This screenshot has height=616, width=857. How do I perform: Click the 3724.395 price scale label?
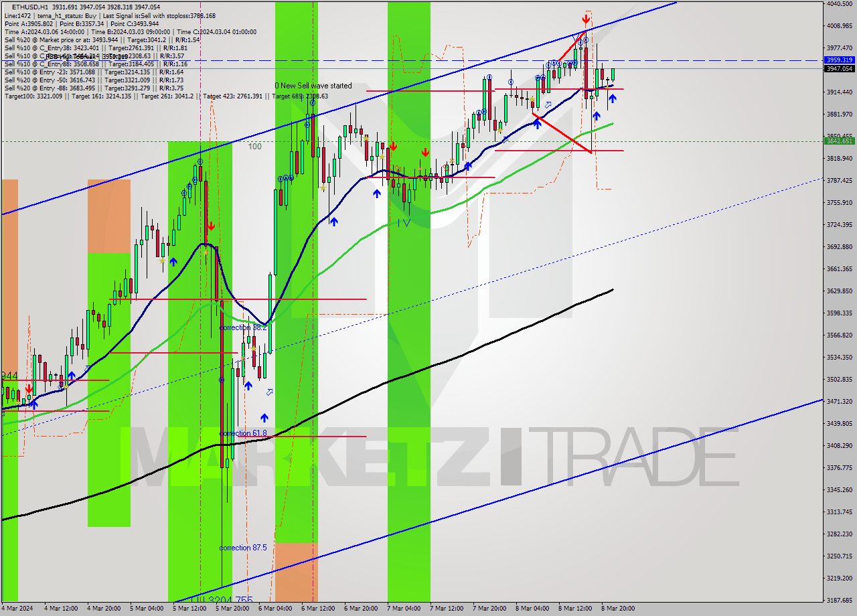840,224
